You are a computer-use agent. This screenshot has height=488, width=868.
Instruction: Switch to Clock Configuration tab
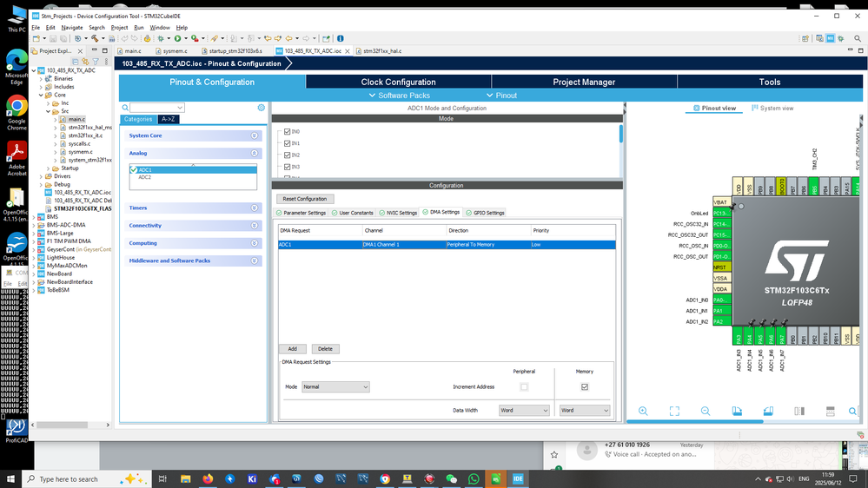click(x=398, y=82)
